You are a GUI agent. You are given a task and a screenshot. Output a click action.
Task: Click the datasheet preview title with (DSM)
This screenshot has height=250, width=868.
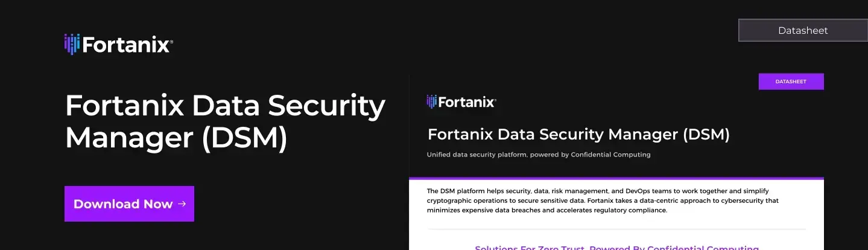pyautogui.click(x=578, y=134)
